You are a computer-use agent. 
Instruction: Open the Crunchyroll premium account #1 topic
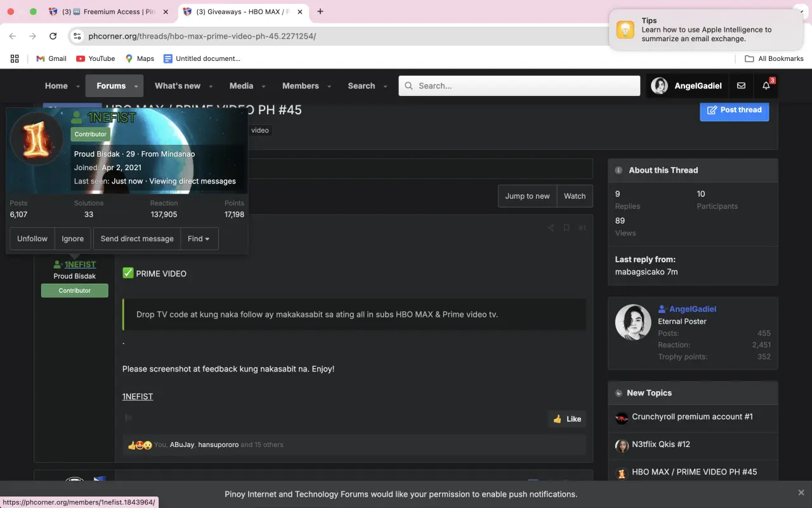point(692,417)
